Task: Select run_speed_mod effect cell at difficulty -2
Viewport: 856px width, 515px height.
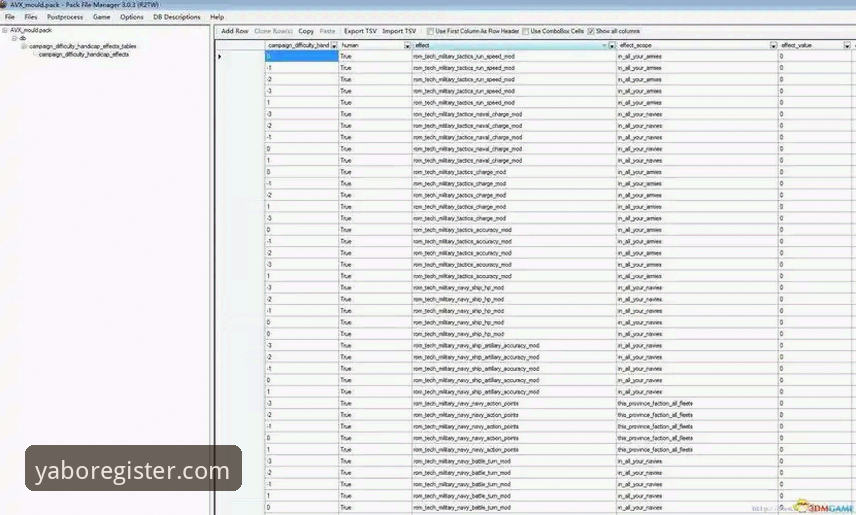Action: [x=514, y=80]
